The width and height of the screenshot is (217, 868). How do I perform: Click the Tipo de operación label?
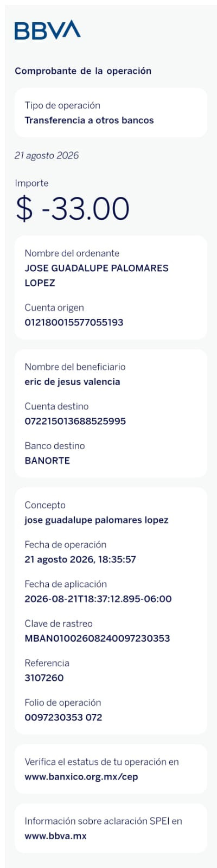point(62,106)
